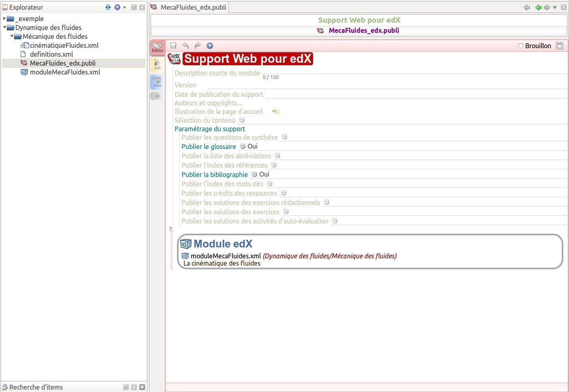Image resolution: width=569 pixels, height=392 pixels.
Task: Toggle the Brouillon checkbox
Action: (x=521, y=46)
